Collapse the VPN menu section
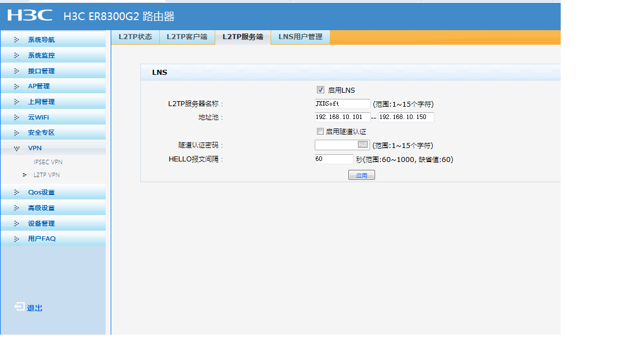The width and height of the screenshot is (644, 362). click(x=53, y=148)
